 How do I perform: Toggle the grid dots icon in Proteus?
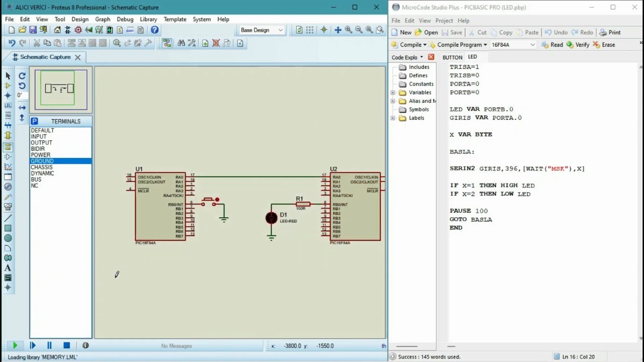pyautogui.click(x=310, y=30)
